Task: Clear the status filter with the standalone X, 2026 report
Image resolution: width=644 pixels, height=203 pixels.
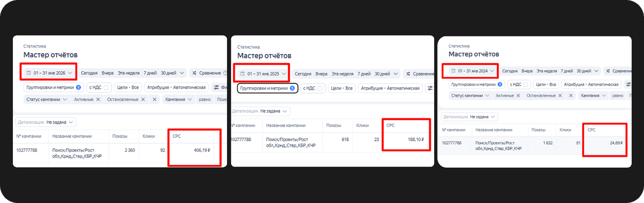Action: point(155,100)
